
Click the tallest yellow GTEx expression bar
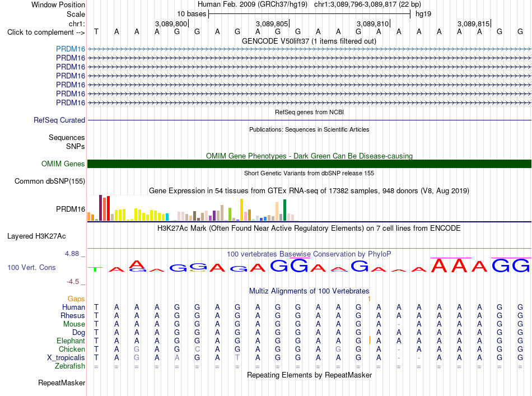tap(241, 209)
